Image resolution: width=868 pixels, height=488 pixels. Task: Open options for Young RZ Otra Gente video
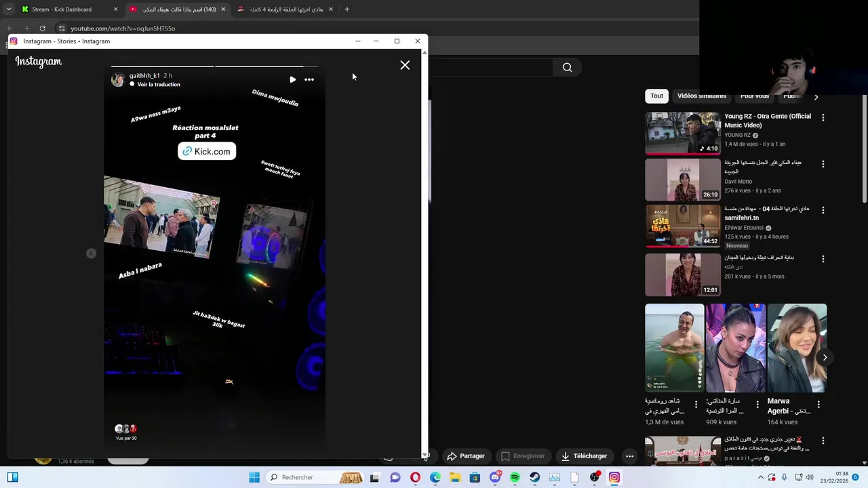tap(823, 118)
